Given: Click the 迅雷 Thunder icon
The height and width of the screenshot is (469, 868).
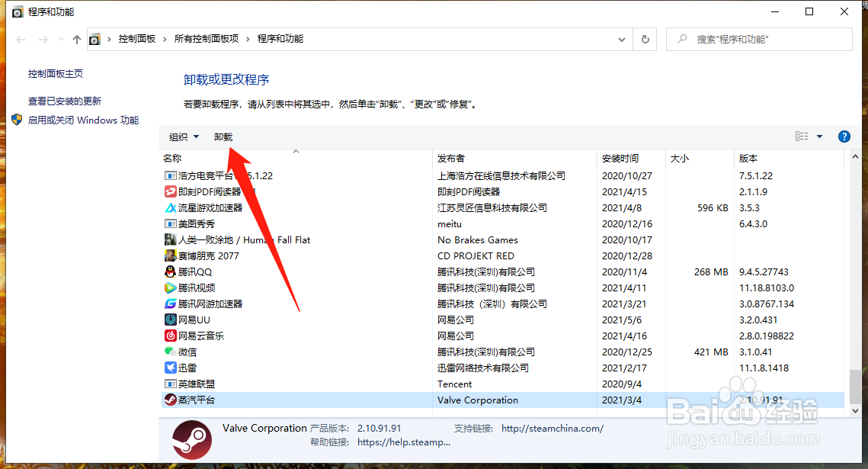Looking at the screenshot, I should (170, 368).
